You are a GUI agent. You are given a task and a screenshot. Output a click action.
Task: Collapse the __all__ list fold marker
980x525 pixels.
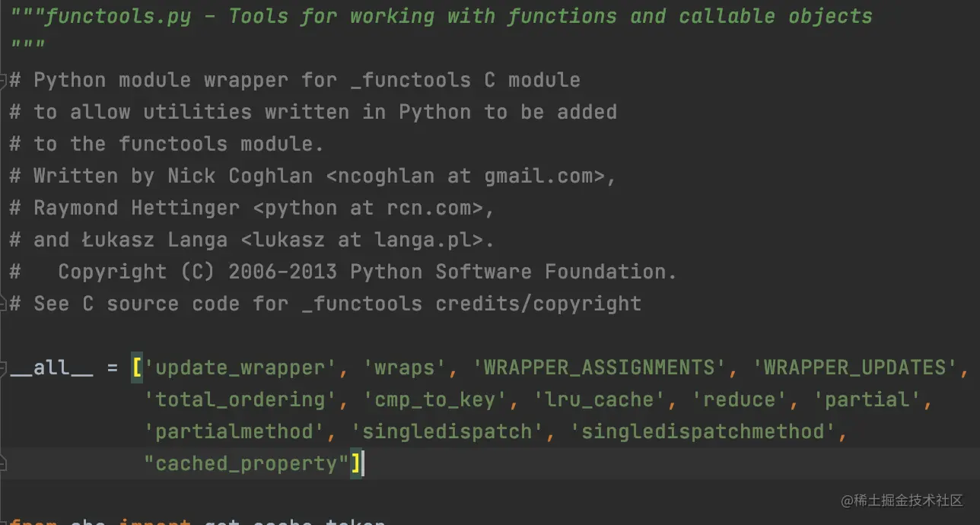4,367
